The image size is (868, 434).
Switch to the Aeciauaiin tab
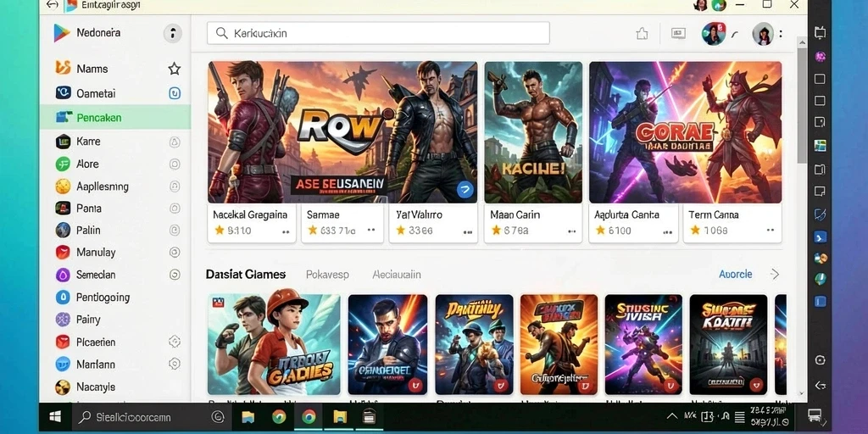click(397, 275)
